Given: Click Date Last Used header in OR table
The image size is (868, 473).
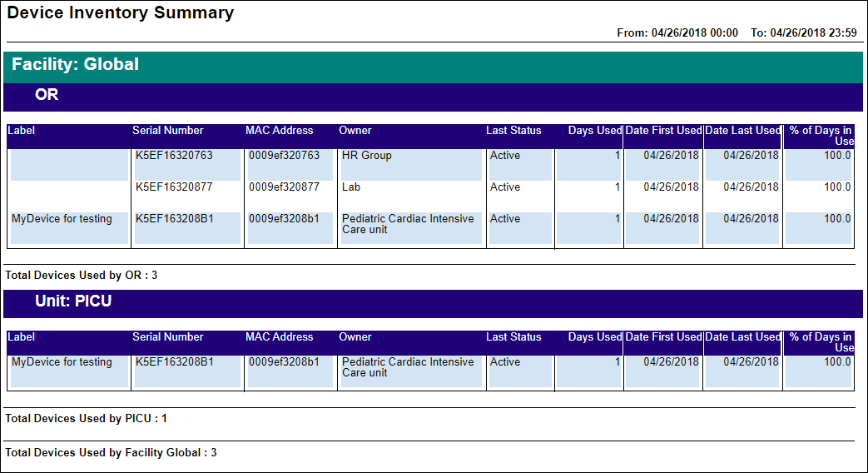Looking at the screenshot, I should 743,130.
